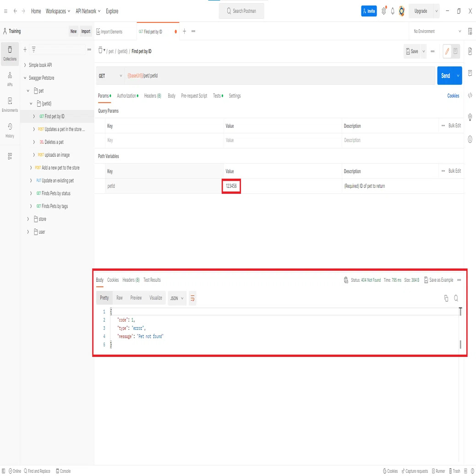Click the user avatar icon

tap(402, 11)
